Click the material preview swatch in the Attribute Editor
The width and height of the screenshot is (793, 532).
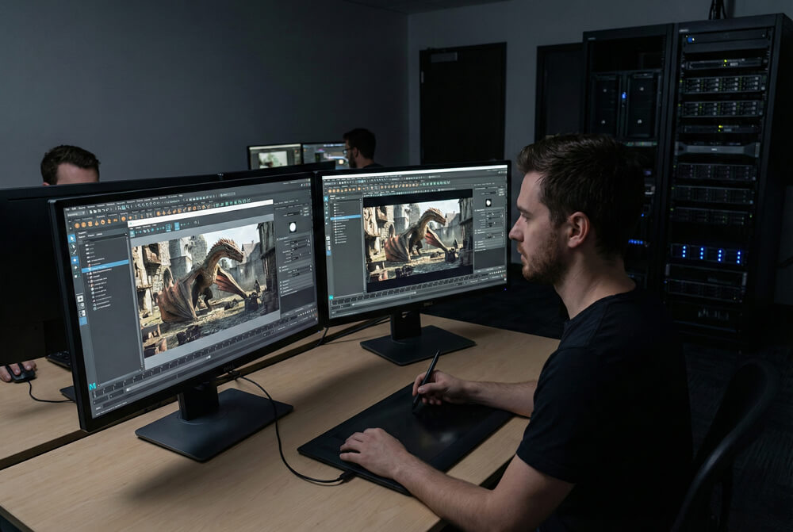(x=293, y=226)
